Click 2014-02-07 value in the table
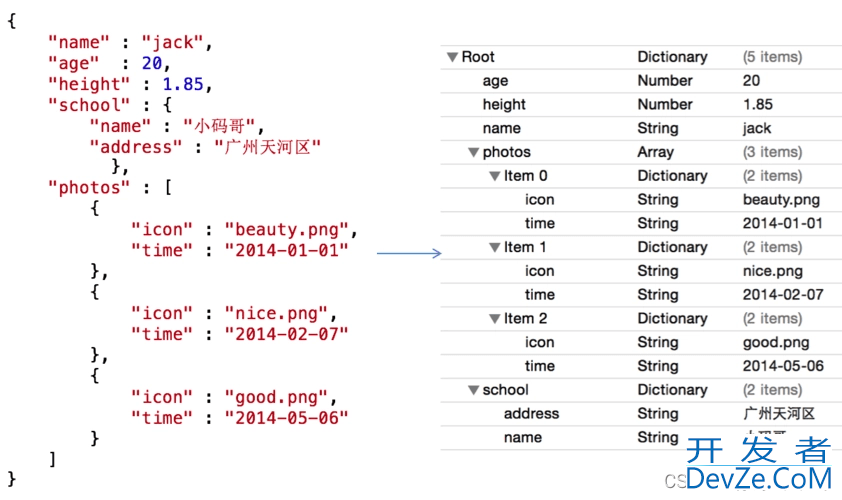This screenshot has height=500, width=842. click(783, 295)
